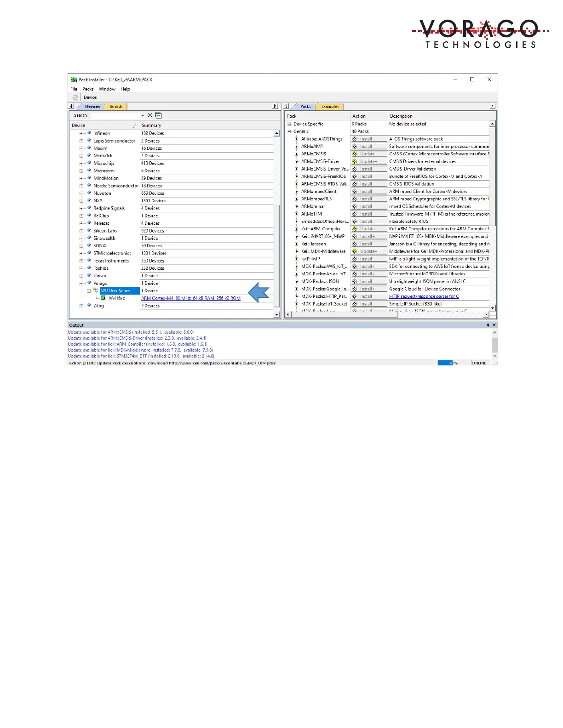
Task: Click the Action column header
Action: 369,116
